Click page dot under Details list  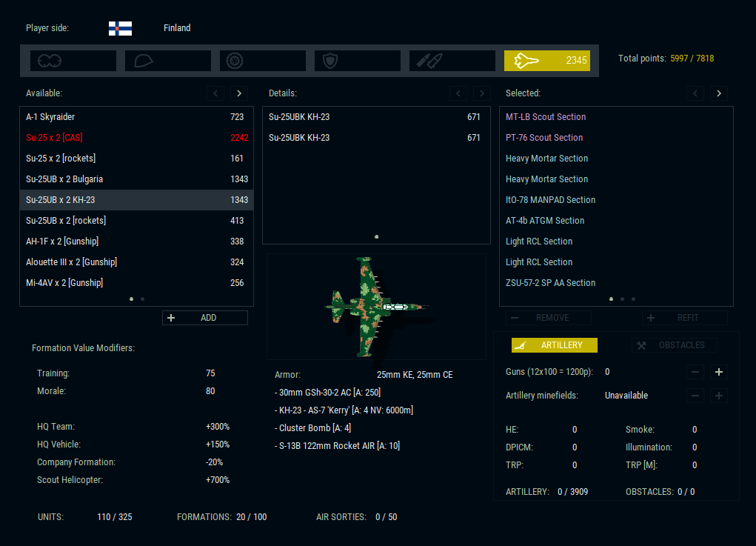tap(377, 237)
